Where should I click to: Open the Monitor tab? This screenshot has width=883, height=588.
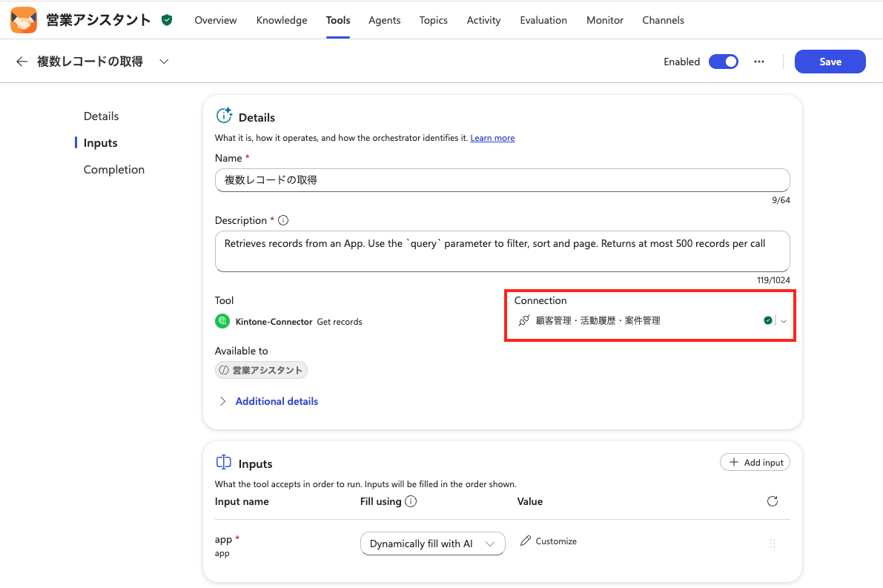[605, 20]
